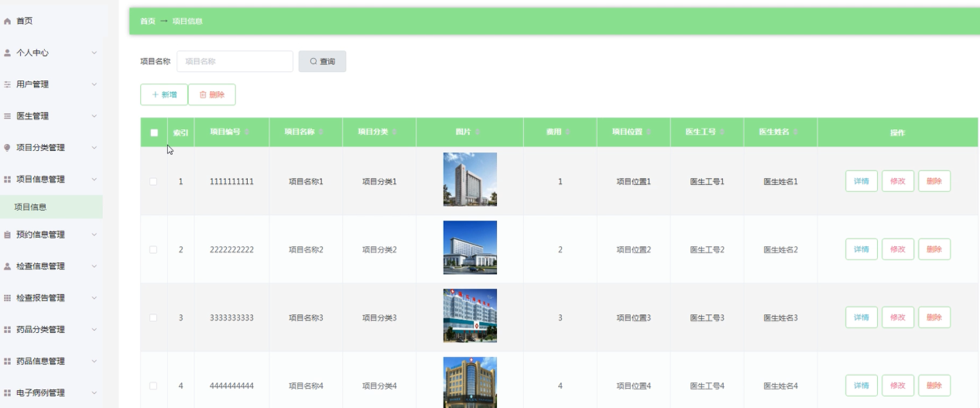Click the cell text 项目位置3

pyautogui.click(x=634, y=317)
